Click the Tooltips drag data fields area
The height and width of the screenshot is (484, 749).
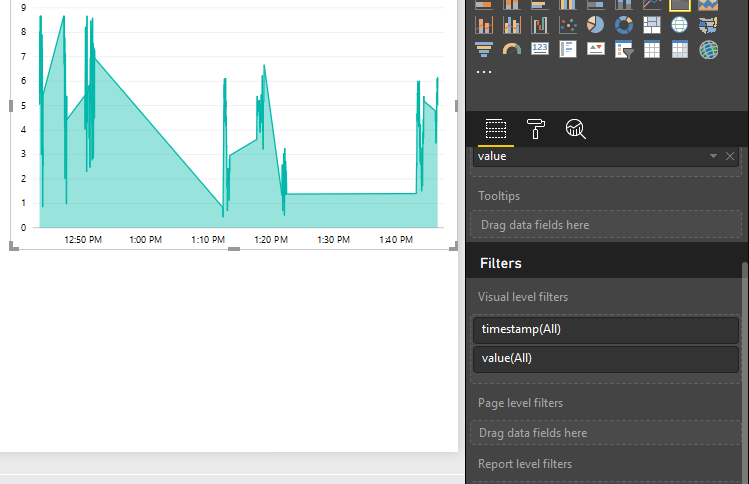click(606, 225)
